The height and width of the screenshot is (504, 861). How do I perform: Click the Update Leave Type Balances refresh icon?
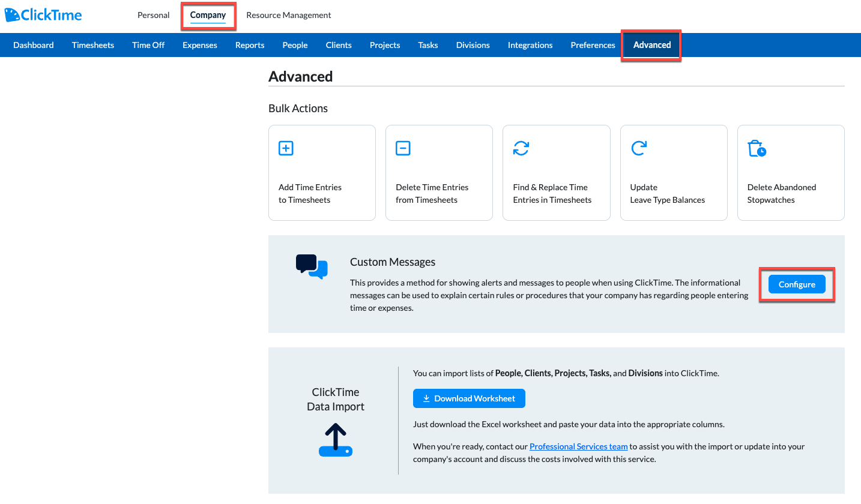[x=638, y=148]
